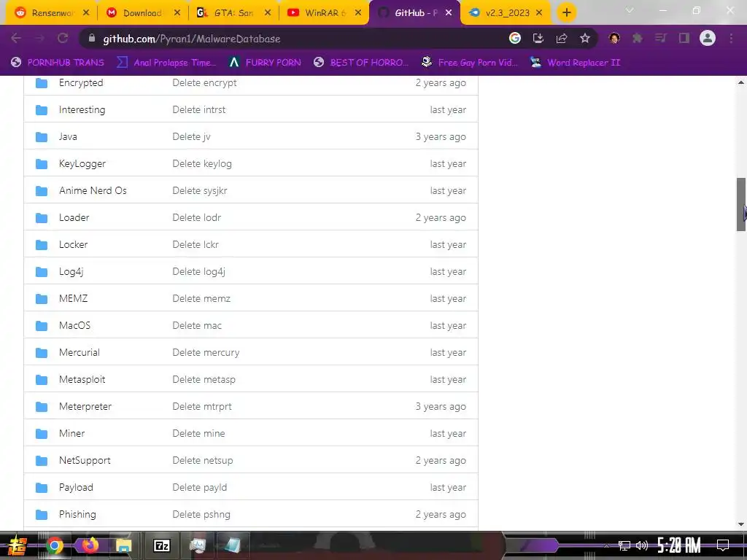Open the 'Delete memz' commit message
This screenshot has height=560, width=747.
(201, 298)
